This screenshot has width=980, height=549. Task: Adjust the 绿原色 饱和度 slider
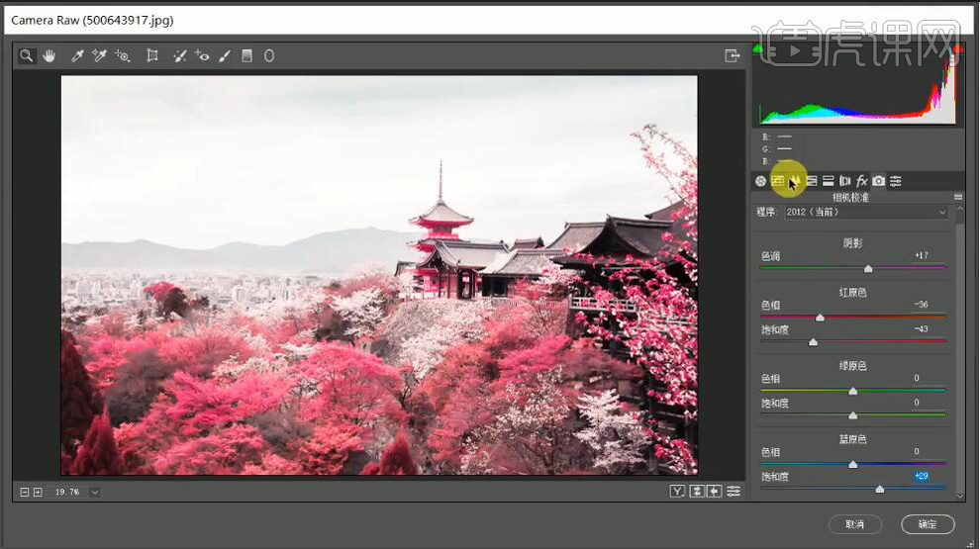tap(853, 415)
